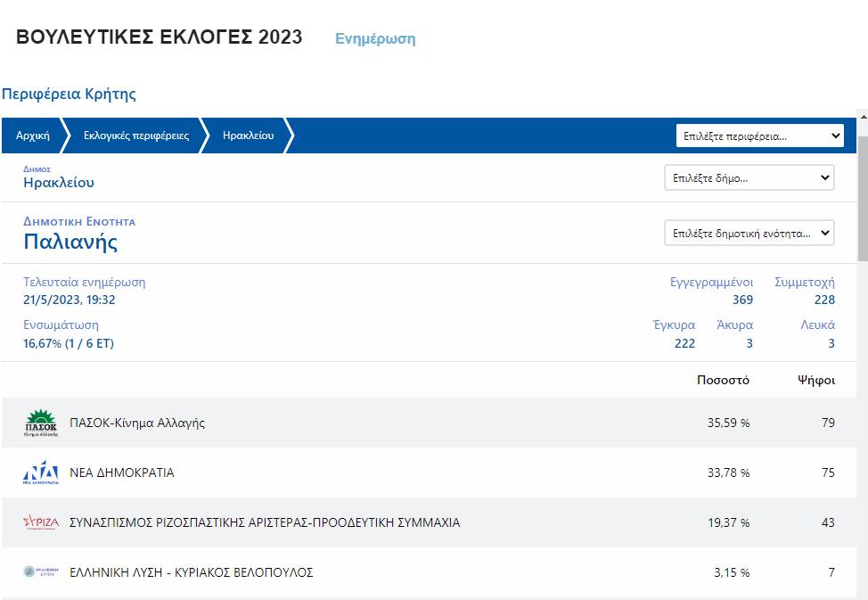
Task: Click the Περιφέρεια Κρήτης heading link
Action: point(69,94)
